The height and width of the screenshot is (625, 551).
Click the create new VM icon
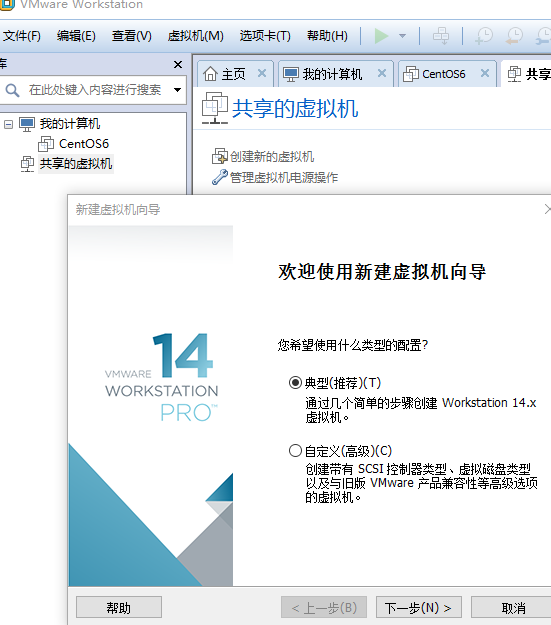(220, 156)
